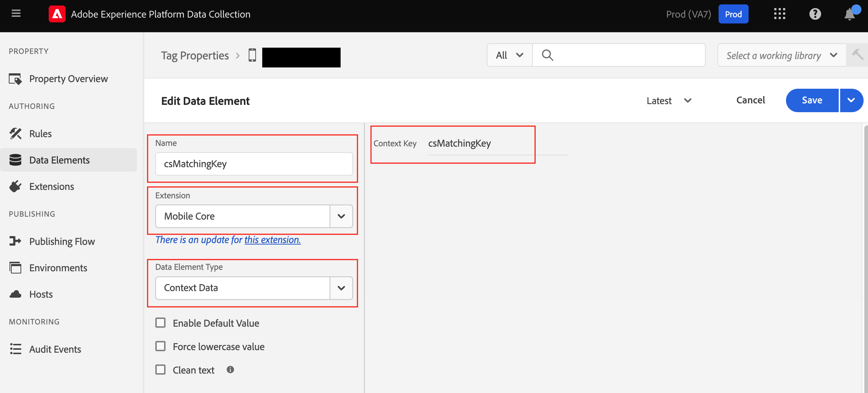Click Tag Properties breadcrumb

coord(195,55)
